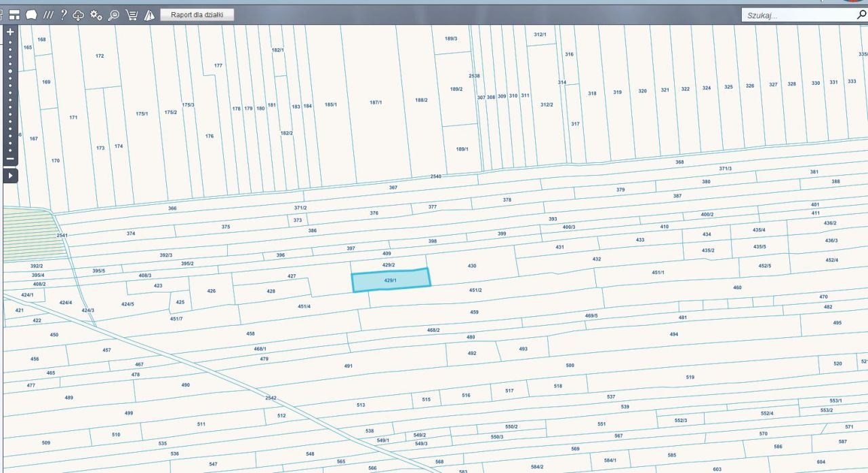Select parcel 458
The height and width of the screenshot is (473, 868).
(x=250, y=334)
